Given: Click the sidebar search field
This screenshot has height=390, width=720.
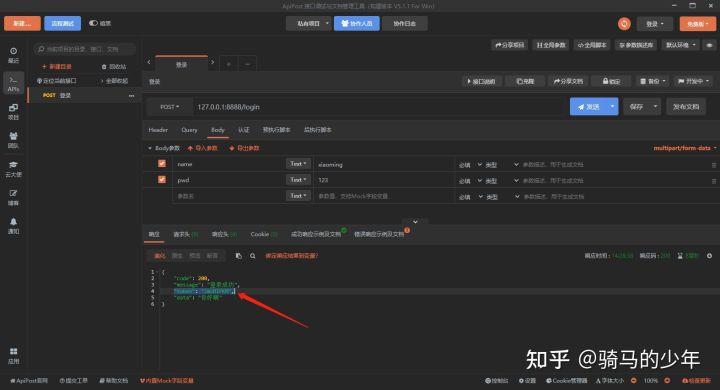Looking at the screenshot, I should pyautogui.click(x=85, y=49).
